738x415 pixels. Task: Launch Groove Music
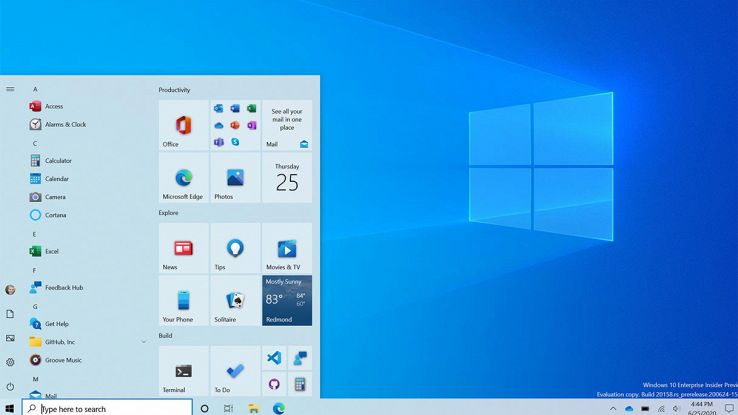pos(87,360)
